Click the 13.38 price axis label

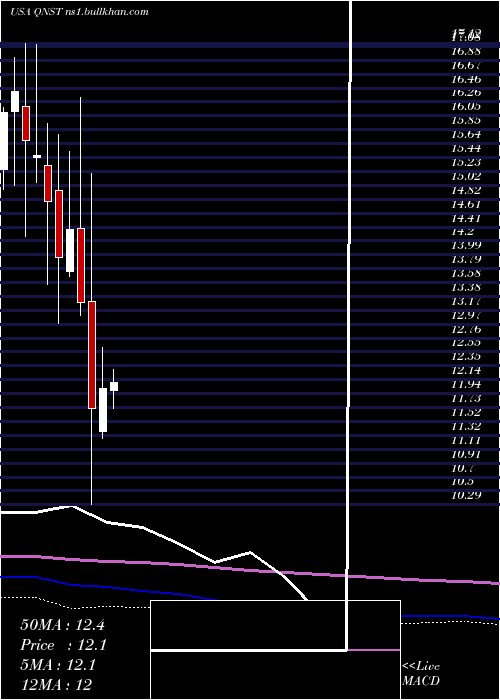tap(466, 287)
